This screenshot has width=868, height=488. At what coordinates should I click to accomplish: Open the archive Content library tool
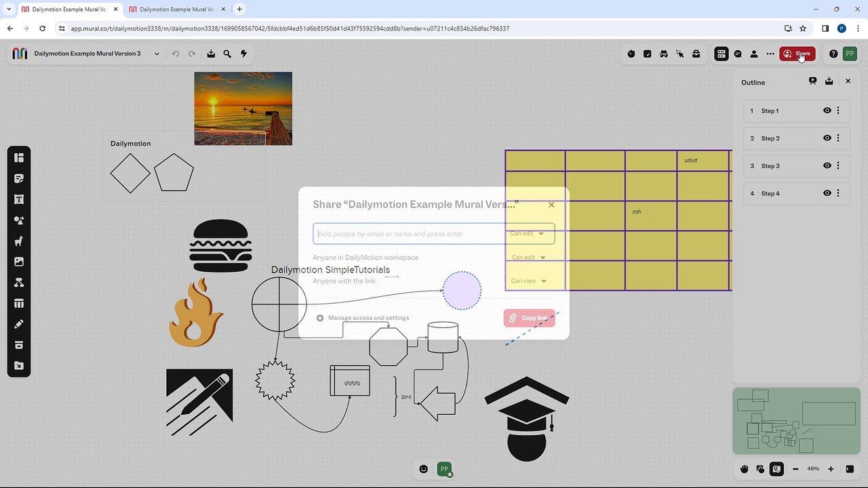(19, 345)
